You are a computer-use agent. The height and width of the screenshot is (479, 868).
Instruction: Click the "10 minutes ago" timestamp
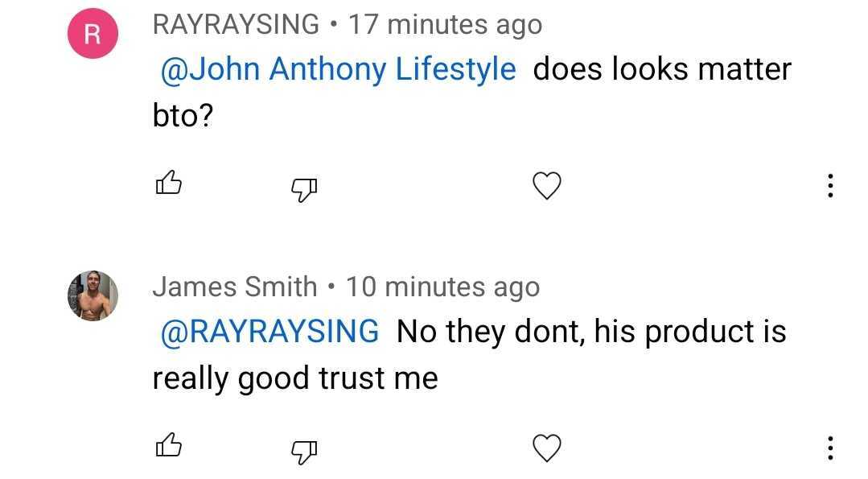442,287
